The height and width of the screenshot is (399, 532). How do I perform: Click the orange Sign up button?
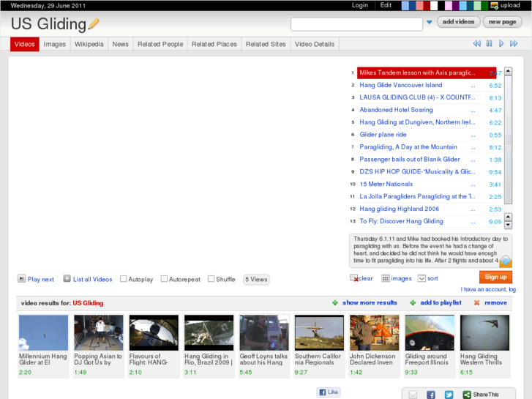[495, 277]
